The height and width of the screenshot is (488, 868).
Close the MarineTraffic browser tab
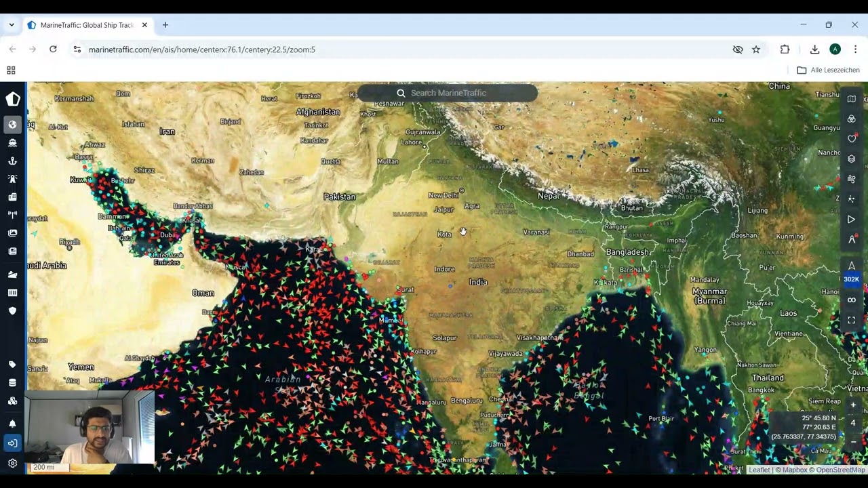pyautogui.click(x=144, y=25)
